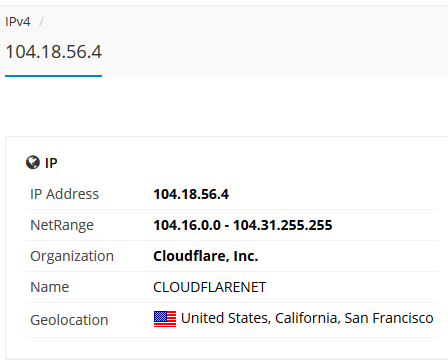Select the bold 104.18.56.4 address value

[x=191, y=194]
